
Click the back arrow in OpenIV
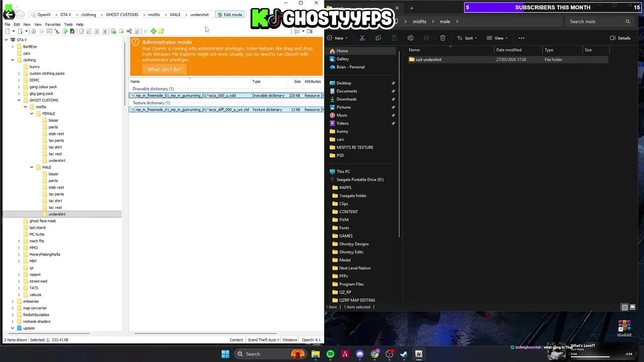coord(9,15)
